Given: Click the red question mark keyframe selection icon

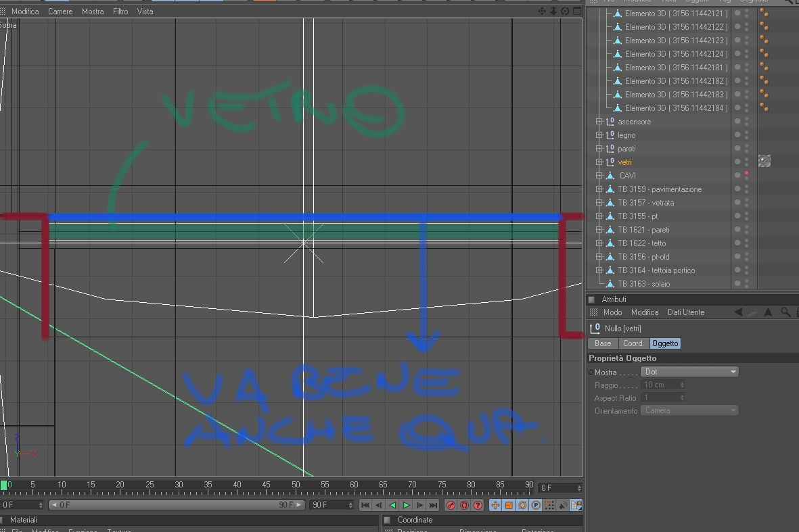Looking at the screenshot, I should tap(478, 505).
